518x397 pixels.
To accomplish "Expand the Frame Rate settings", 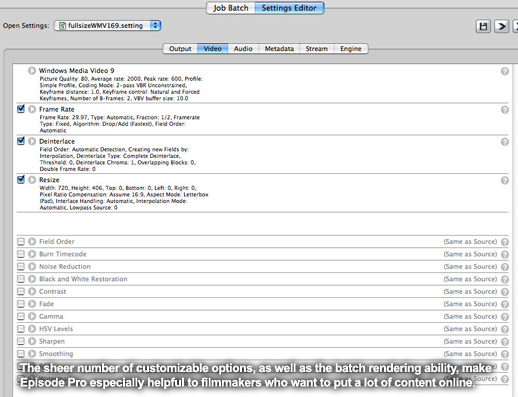I will coord(32,109).
